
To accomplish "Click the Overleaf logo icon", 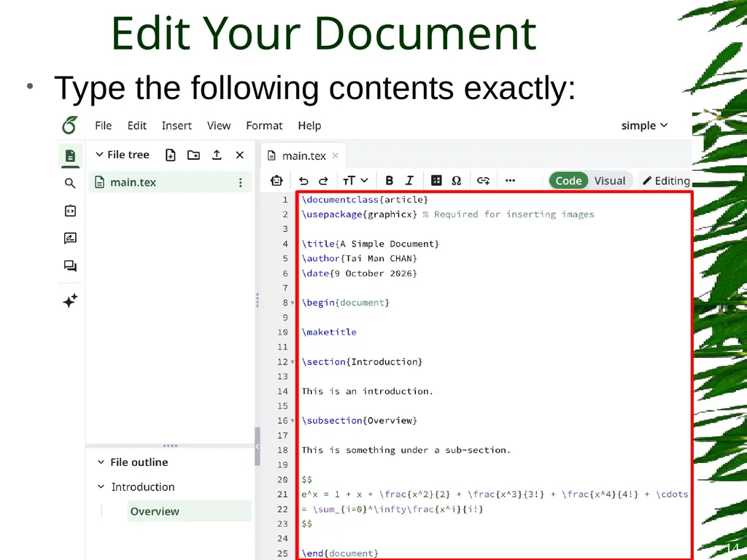I will point(70,125).
